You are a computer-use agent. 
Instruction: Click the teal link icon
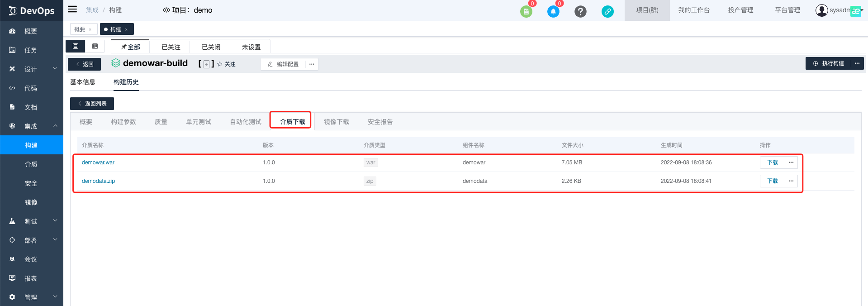pyautogui.click(x=607, y=11)
